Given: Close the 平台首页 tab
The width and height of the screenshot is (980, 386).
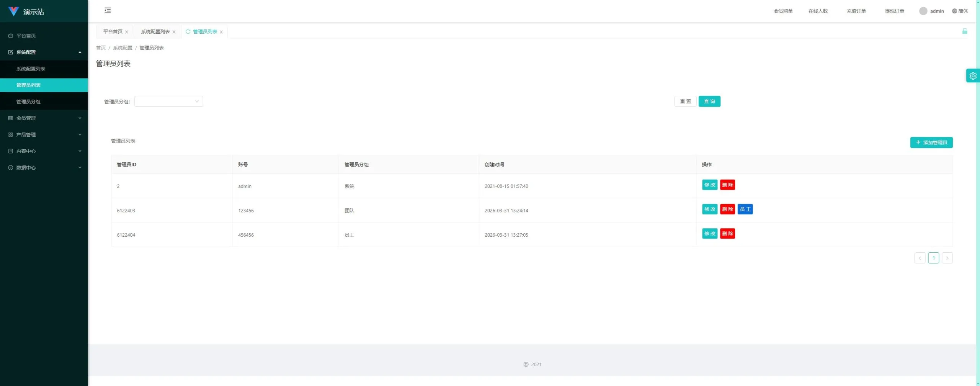Looking at the screenshot, I should (127, 32).
